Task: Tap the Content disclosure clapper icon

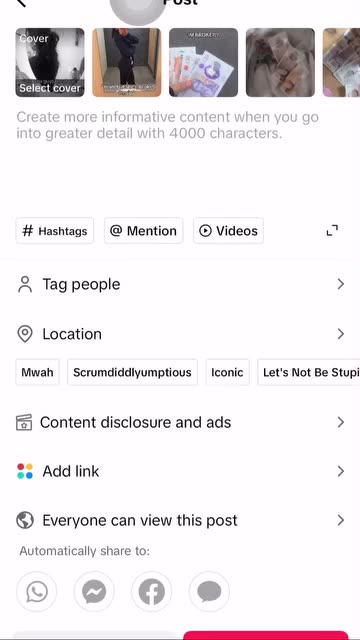Action: [x=24, y=422]
